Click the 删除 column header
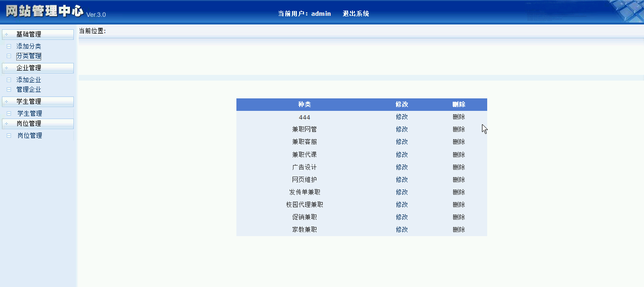644x287 pixels. coord(459,104)
